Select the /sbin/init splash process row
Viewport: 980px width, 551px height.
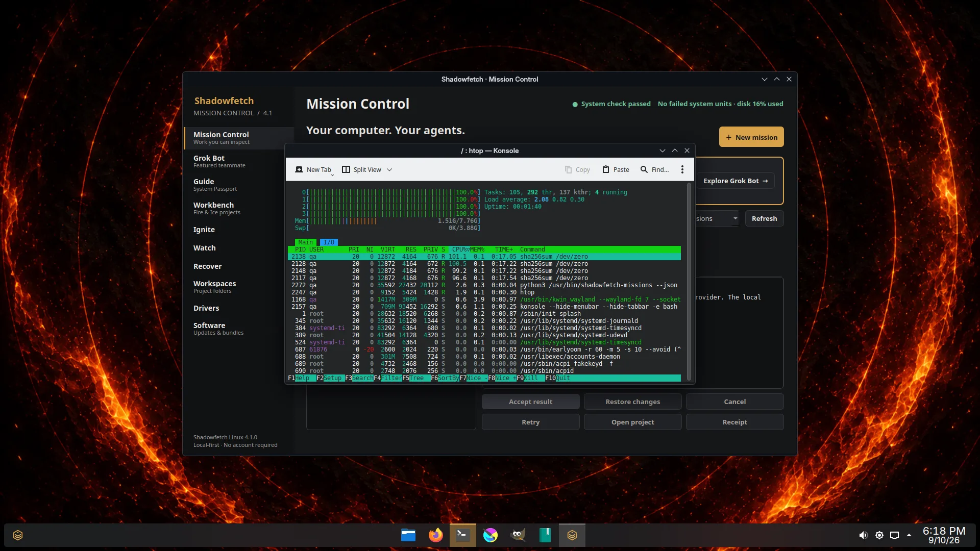tap(484, 314)
